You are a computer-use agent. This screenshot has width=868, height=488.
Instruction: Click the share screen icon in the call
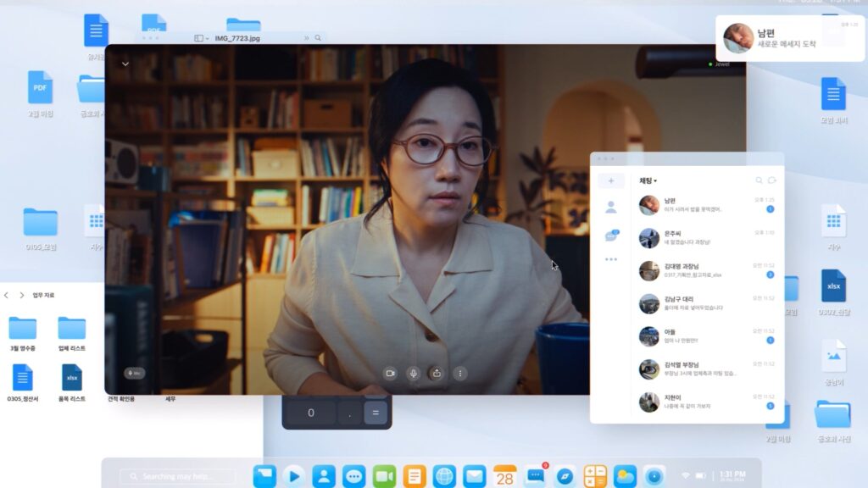437,373
